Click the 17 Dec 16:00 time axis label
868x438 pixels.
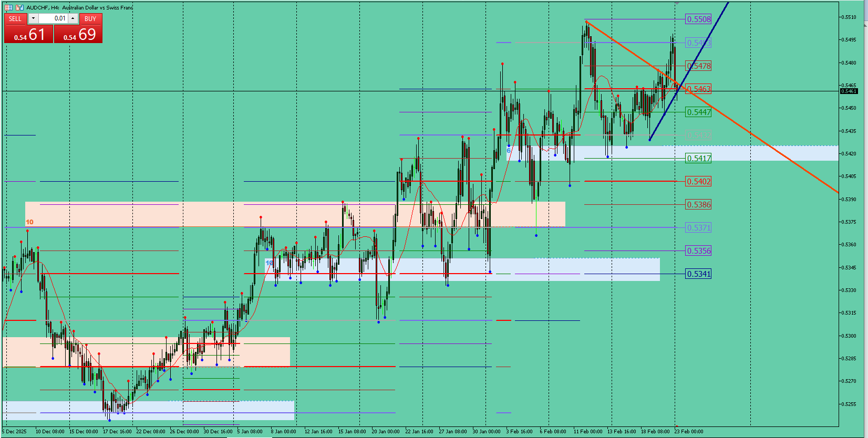(x=117, y=432)
